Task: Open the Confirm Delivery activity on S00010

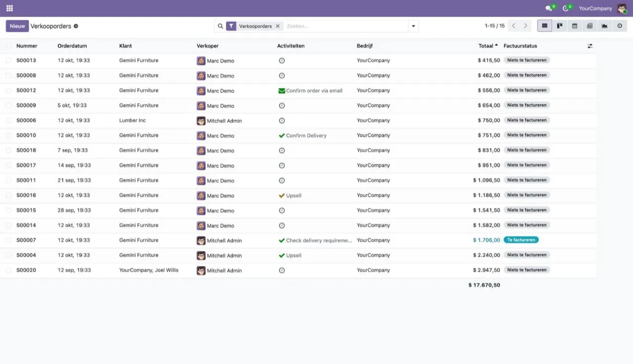Action: [303, 135]
